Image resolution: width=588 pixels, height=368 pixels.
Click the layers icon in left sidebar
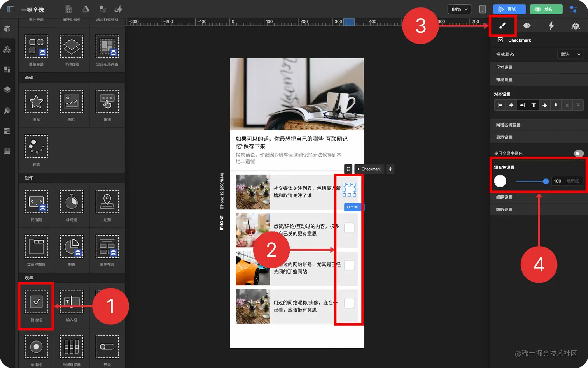(x=7, y=90)
